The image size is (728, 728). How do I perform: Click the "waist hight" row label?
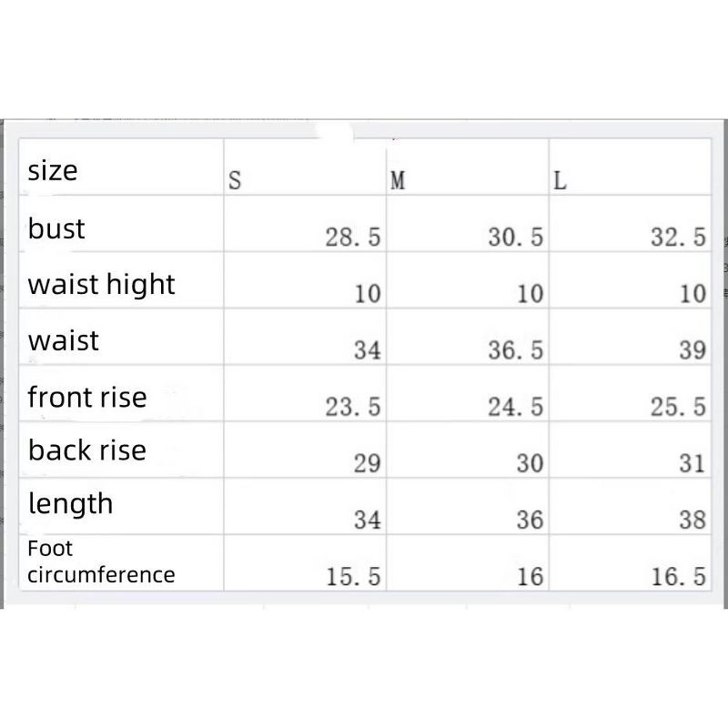pyautogui.click(x=101, y=285)
